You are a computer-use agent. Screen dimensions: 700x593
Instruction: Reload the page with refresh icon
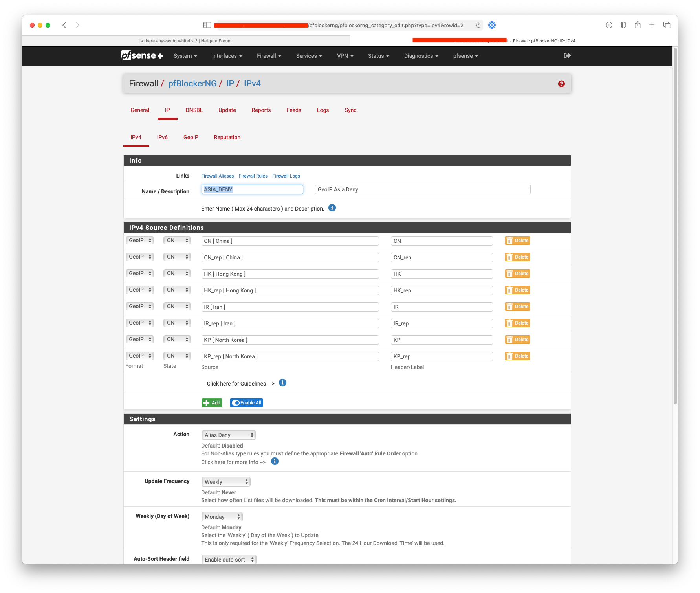pos(478,25)
